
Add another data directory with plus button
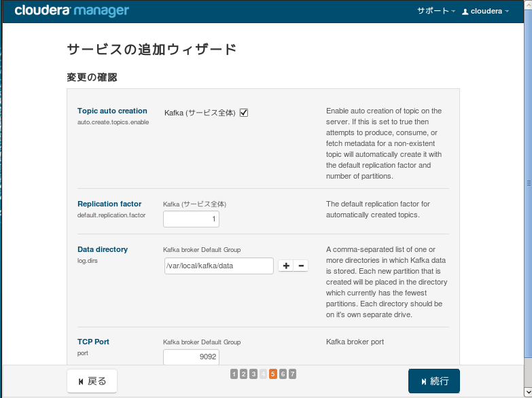pyautogui.click(x=285, y=266)
